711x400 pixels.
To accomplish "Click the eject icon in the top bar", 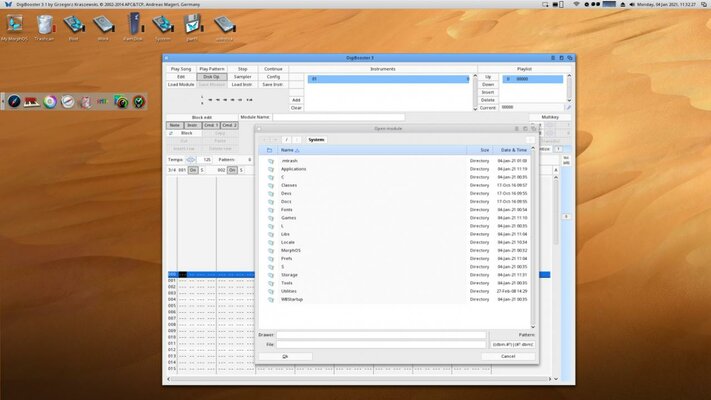I will [x=623, y=4].
